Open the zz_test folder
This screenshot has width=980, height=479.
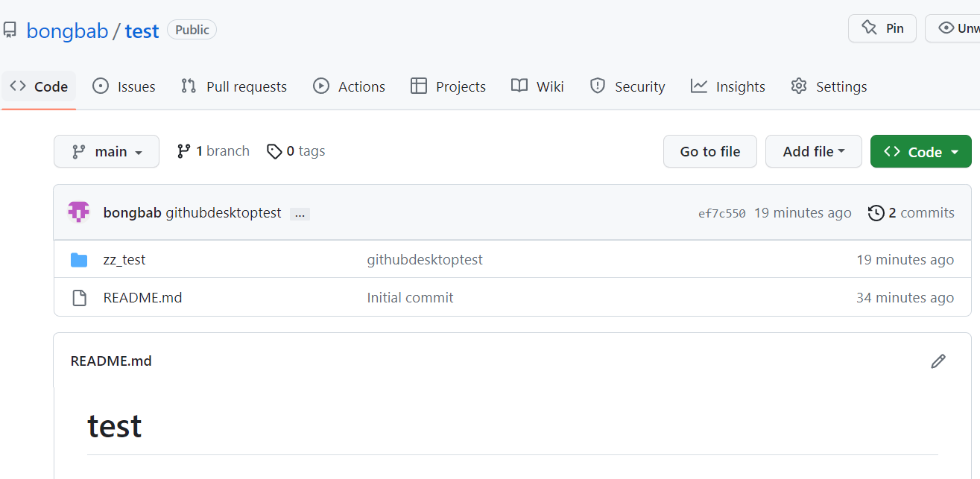[124, 259]
